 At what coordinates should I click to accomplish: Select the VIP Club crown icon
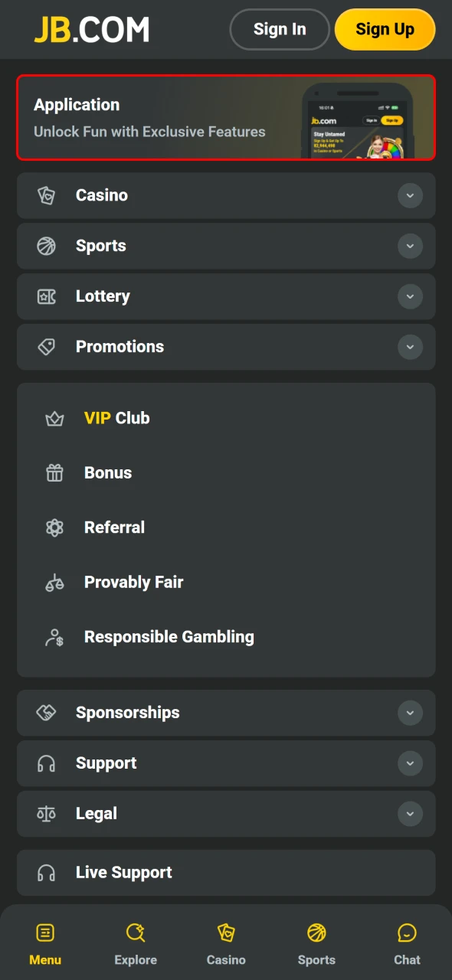[x=54, y=418]
